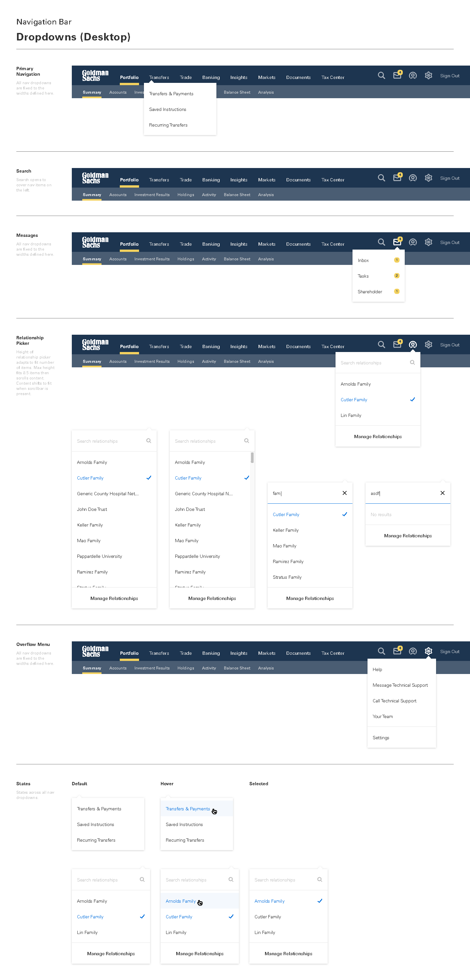Click Tasks count badge in Messages dropdown
Viewport: 470px width, 980px height.
397,275
